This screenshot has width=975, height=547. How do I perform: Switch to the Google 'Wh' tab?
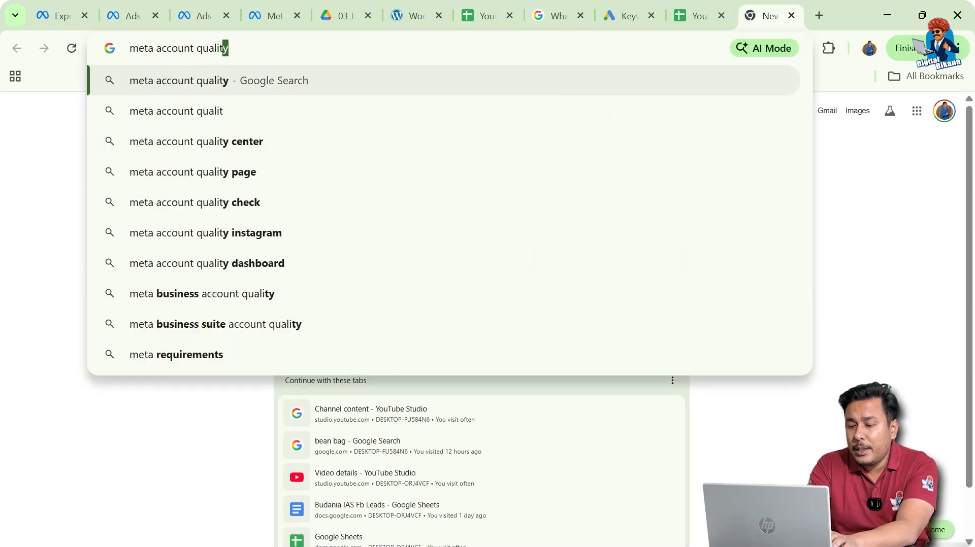point(551,16)
